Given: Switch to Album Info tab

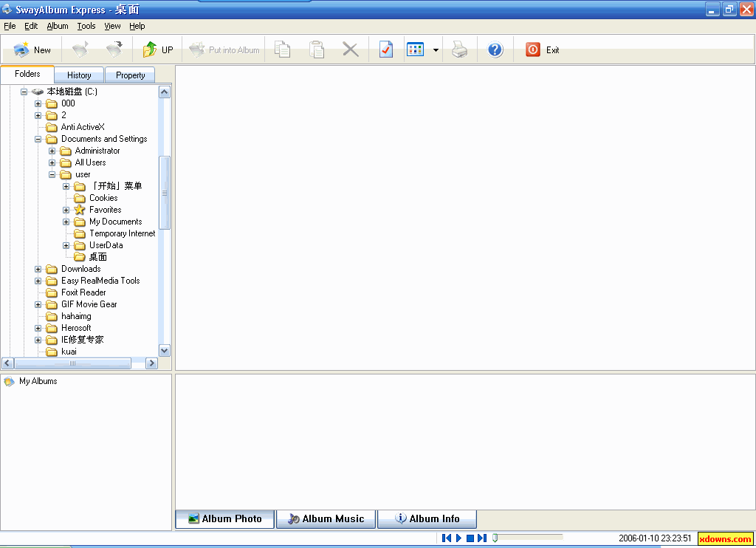Looking at the screenshot, I should pos(427,519).
